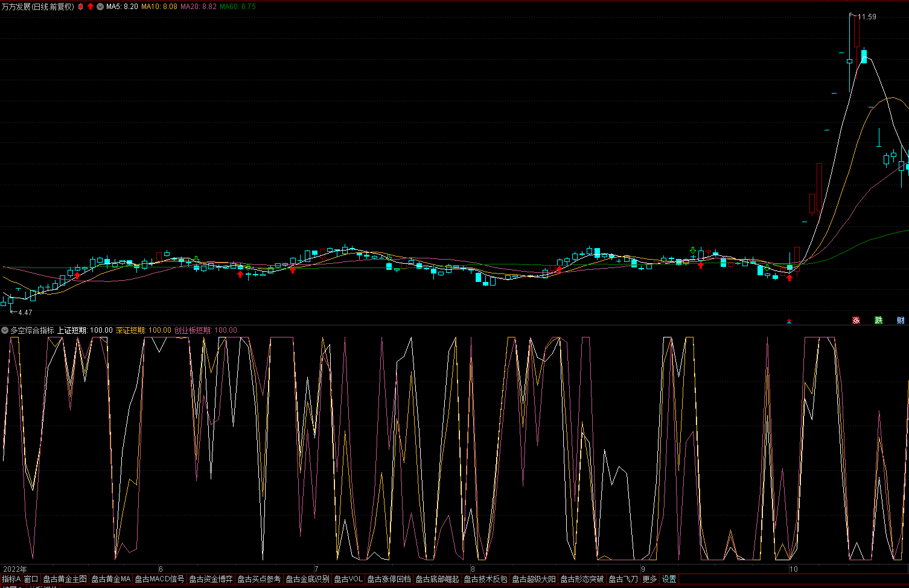The image size is (909, 588).
Task: Click the green 跌 marker icon
Action: [879, 321]
